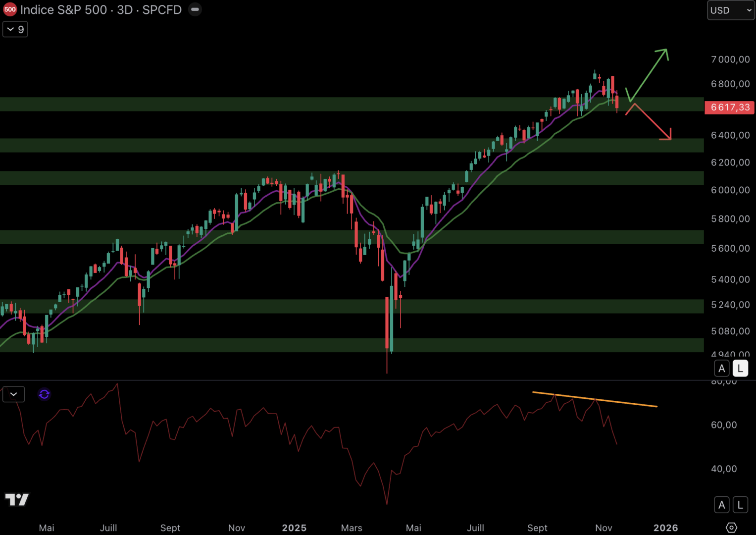Toggle log scale L on main price pane
This screenshot has height=535, width=756.
click(740, 369)
